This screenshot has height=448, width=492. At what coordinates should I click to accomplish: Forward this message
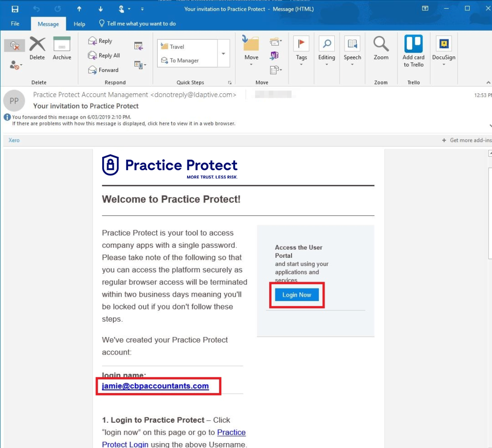pos(104,70)
